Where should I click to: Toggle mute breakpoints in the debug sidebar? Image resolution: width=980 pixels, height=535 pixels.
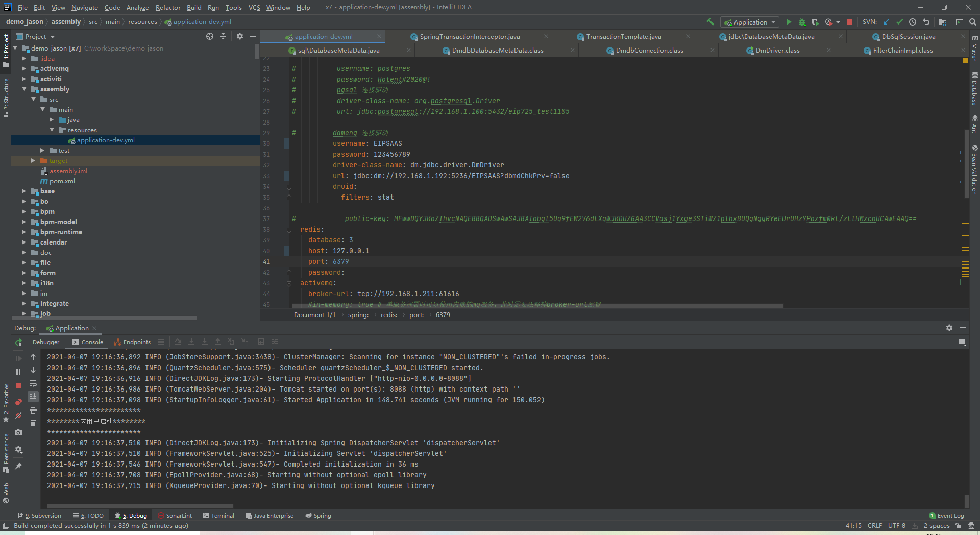coord(18,416)
